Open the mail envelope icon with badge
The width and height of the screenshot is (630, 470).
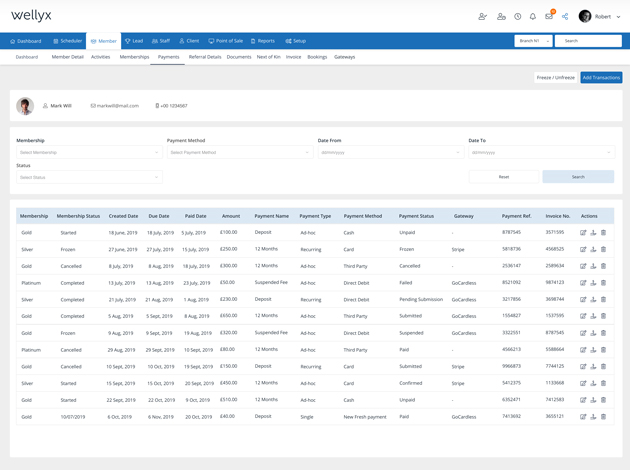[548, 17]
